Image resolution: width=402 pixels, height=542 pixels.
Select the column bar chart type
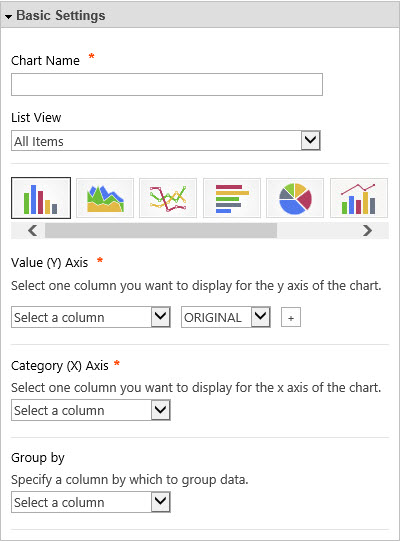(x=41, y=198)
